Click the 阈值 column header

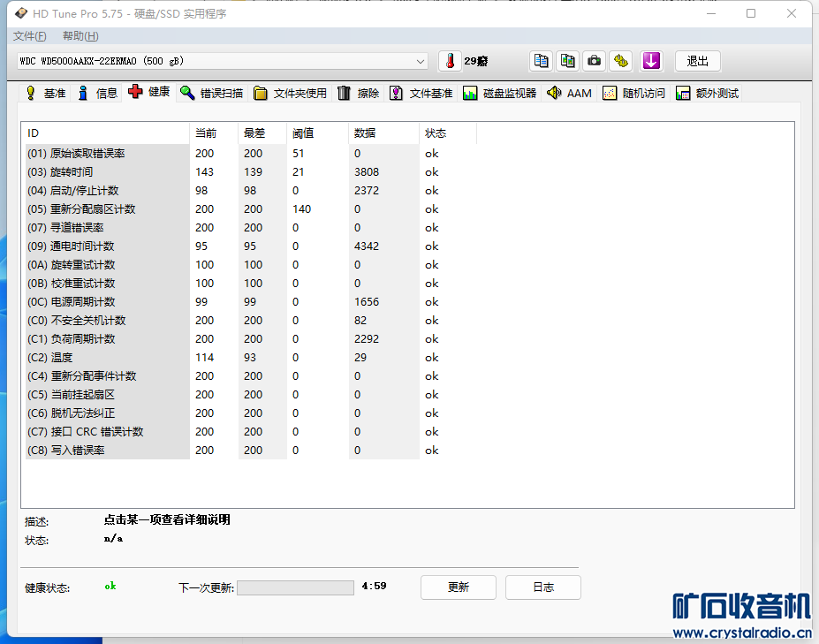click(x=317, y=133)
